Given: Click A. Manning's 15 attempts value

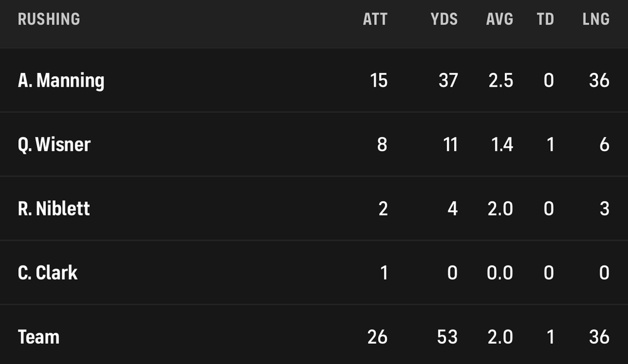Looking at the screenshot, I should point(379,80).
